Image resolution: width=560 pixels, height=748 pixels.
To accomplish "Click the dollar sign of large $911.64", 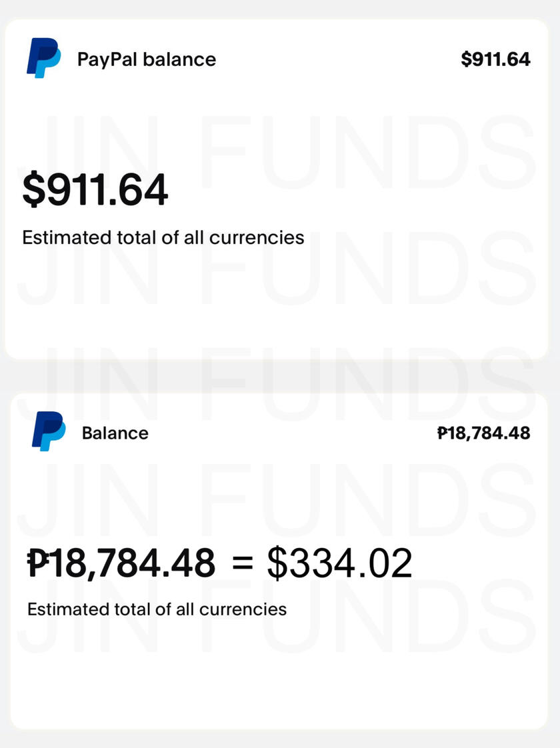I will 33,189.
